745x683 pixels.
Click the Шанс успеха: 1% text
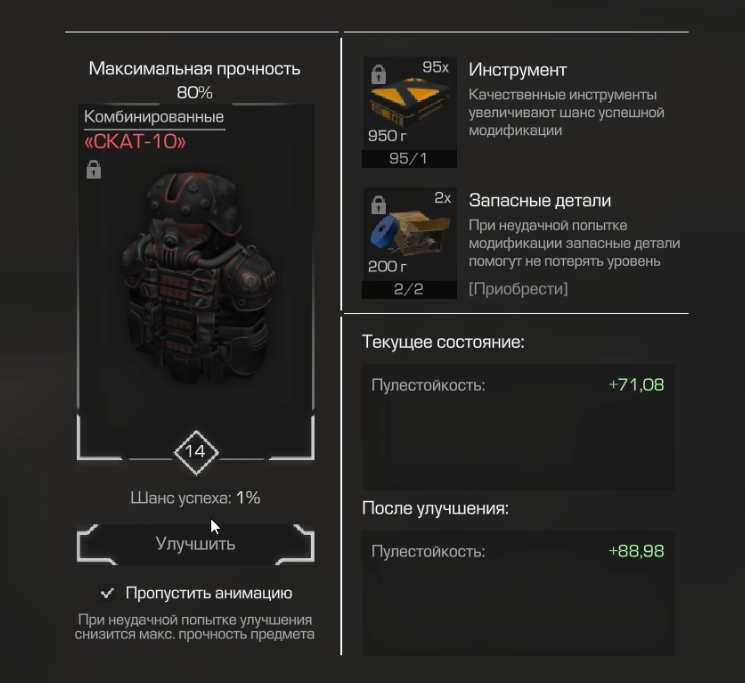[x=195, y=498]
